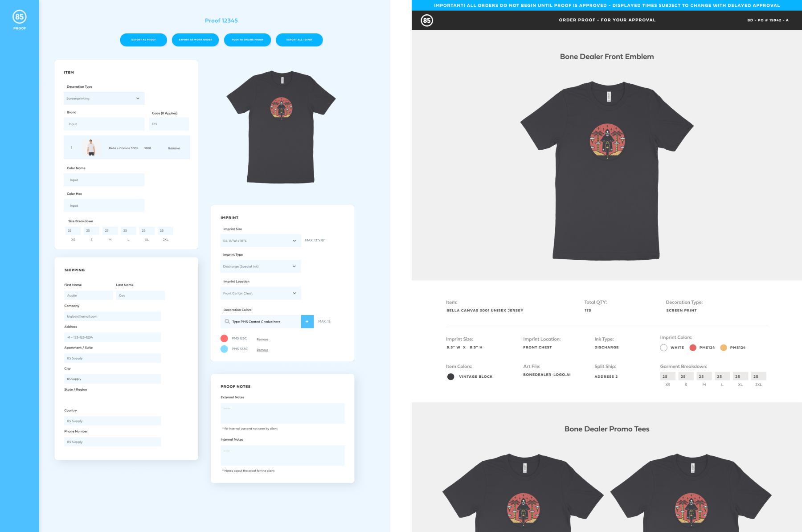Select the PMS 333C blue color swatch

pos(224,349)
